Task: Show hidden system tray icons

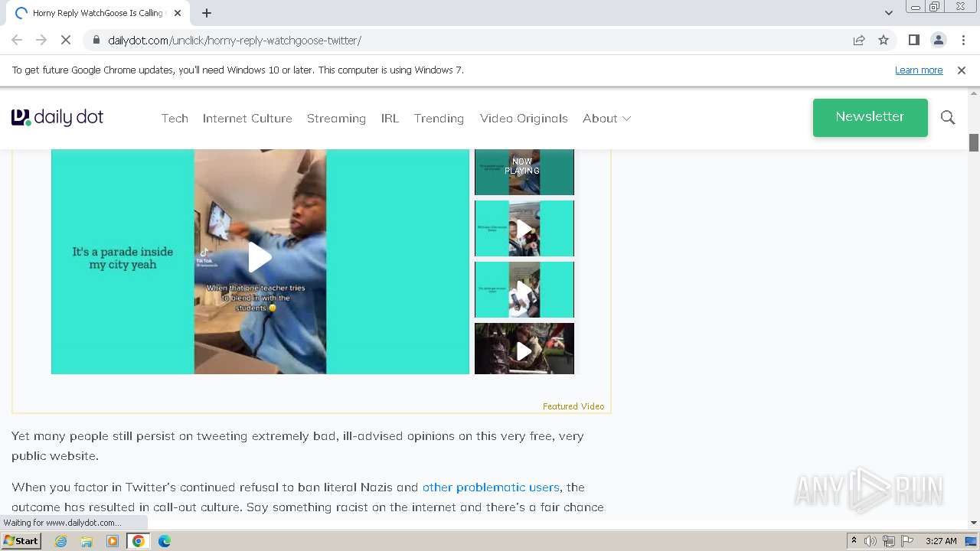Action: pyautogui.click(x=854, y=541)
